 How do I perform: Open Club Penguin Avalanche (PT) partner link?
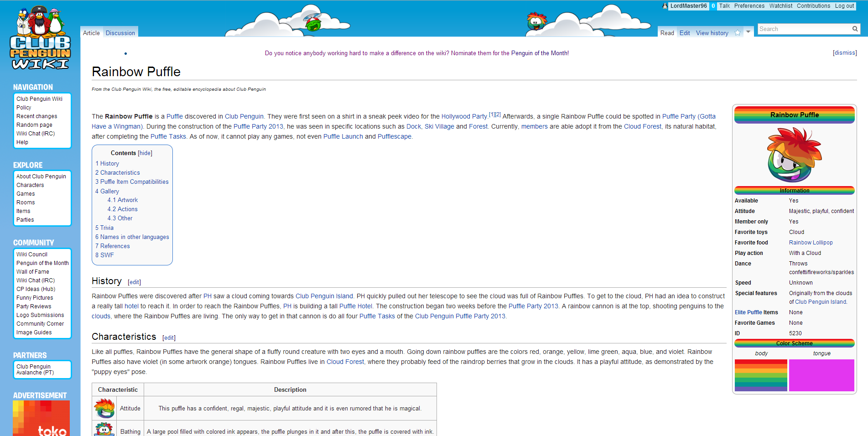(x=35, y=369)
